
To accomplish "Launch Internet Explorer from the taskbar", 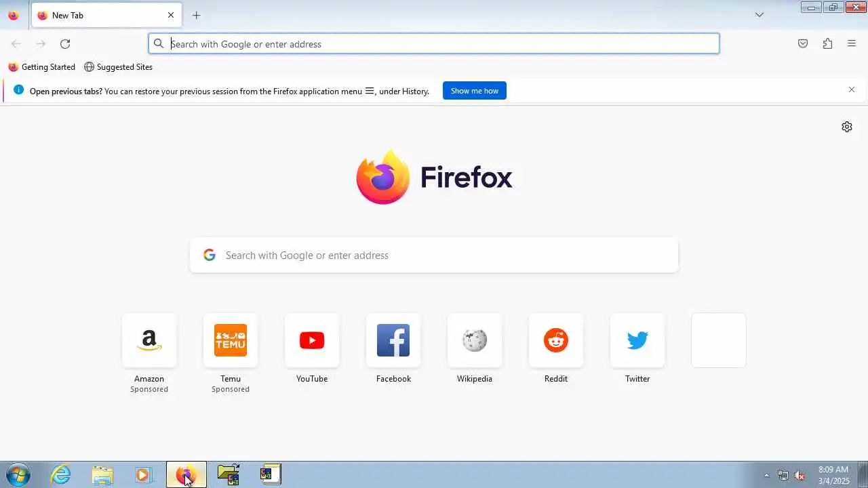I will coord(61,475).
